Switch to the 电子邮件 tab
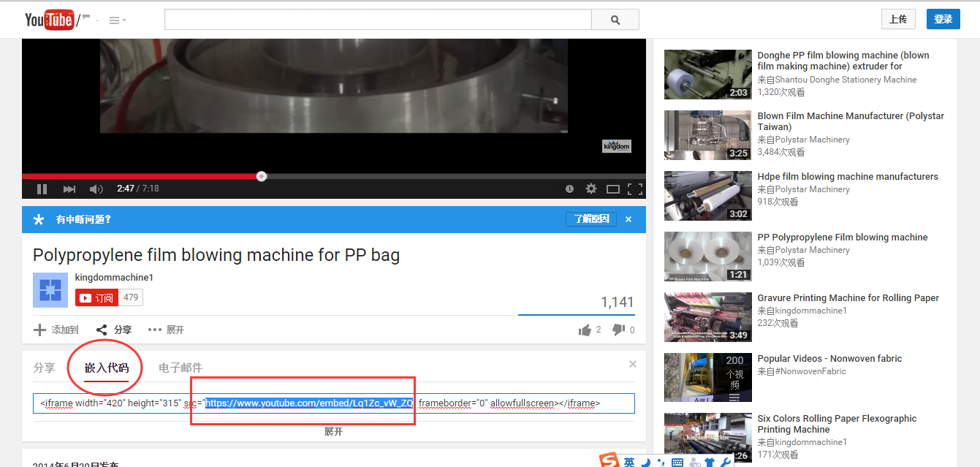 pyautogui.click(x=181, y=368)
